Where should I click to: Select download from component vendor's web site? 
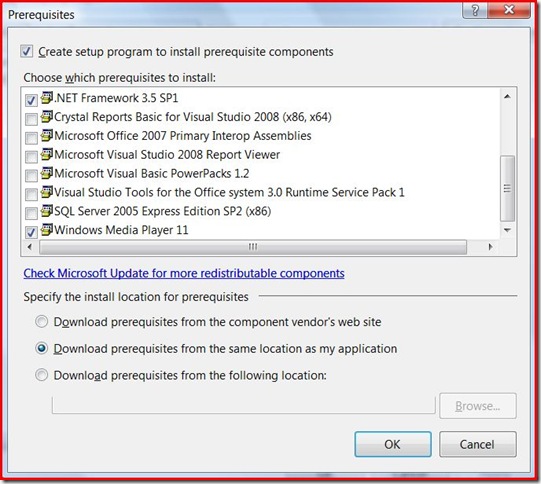tap(41, 322)
